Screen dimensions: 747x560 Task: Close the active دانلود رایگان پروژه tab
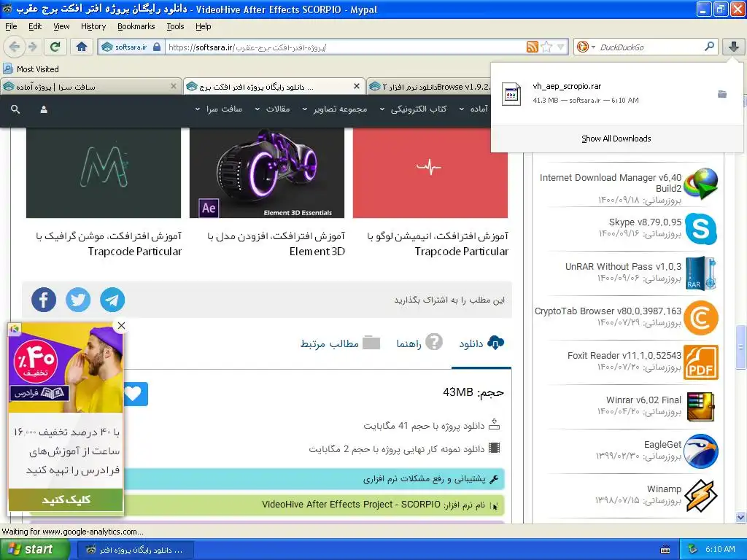pos(356,86)
